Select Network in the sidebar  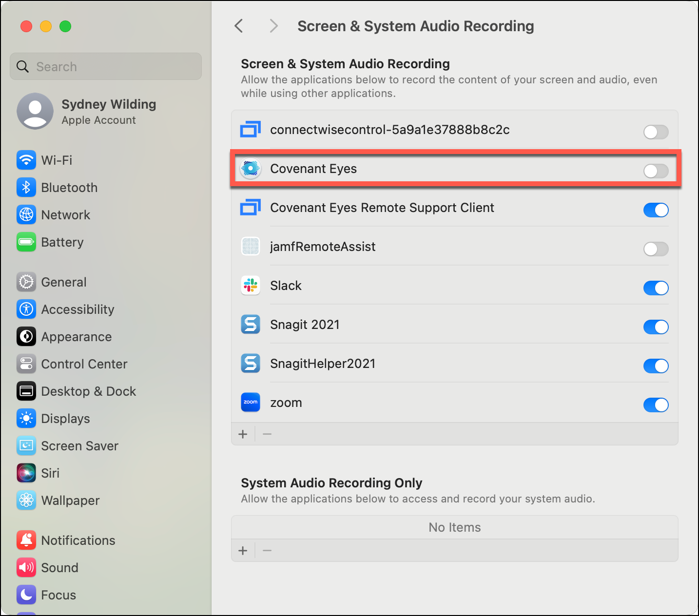(x=65, y=214)
